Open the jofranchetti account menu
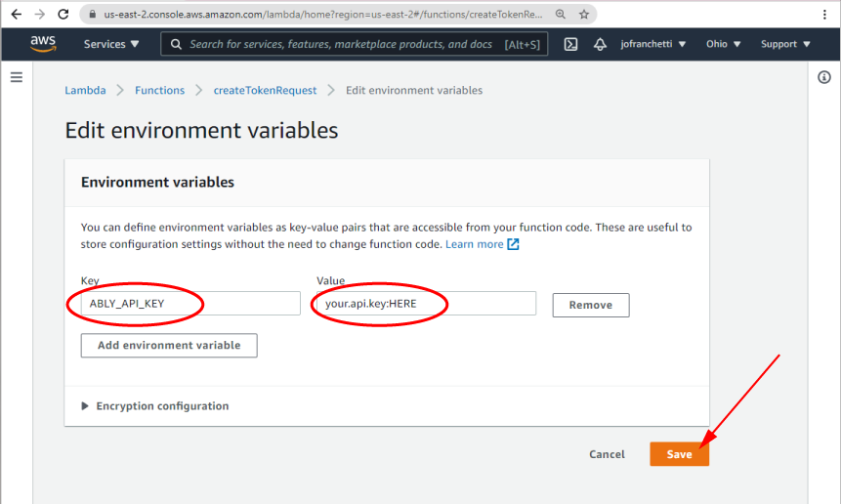This screenshot has height=504, width=841. 653,44
